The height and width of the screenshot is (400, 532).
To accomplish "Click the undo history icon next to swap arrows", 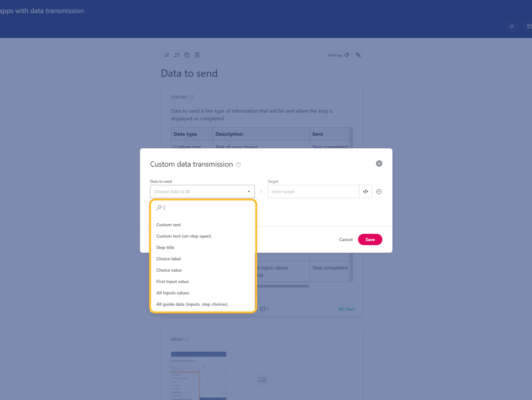I will pos(177,55).
